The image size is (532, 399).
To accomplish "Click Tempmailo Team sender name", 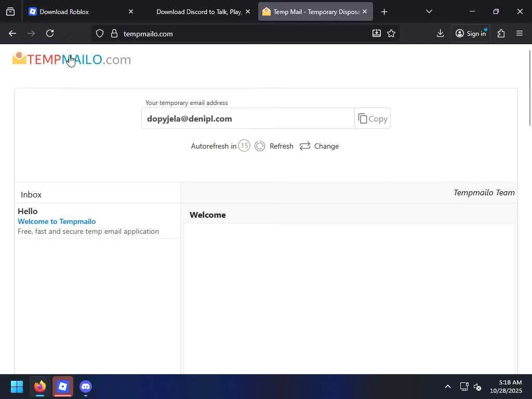I will point(484,193).
